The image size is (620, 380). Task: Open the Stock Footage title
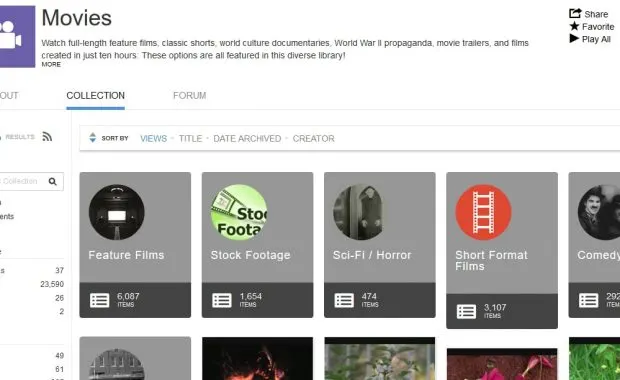coord(250,255)
